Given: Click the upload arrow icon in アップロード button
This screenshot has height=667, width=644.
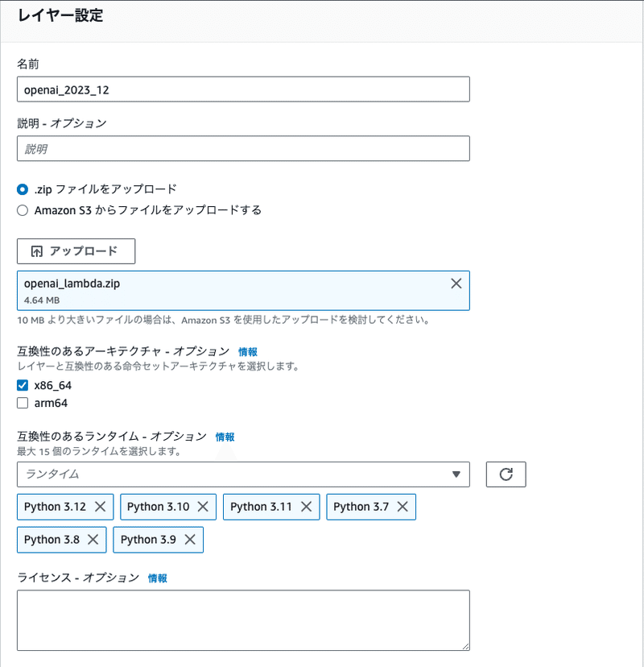Looking at the screenshot, I should 35,251.
